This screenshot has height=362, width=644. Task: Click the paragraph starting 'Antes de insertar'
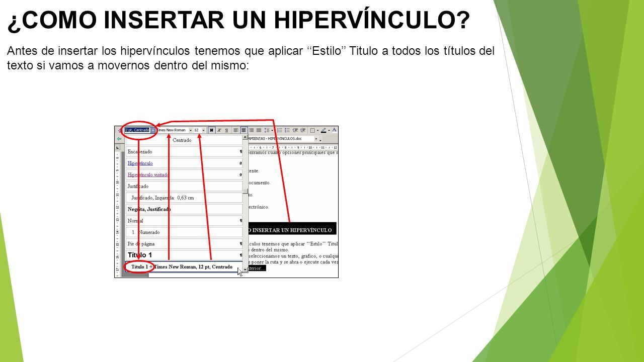[x=251, y=58]
